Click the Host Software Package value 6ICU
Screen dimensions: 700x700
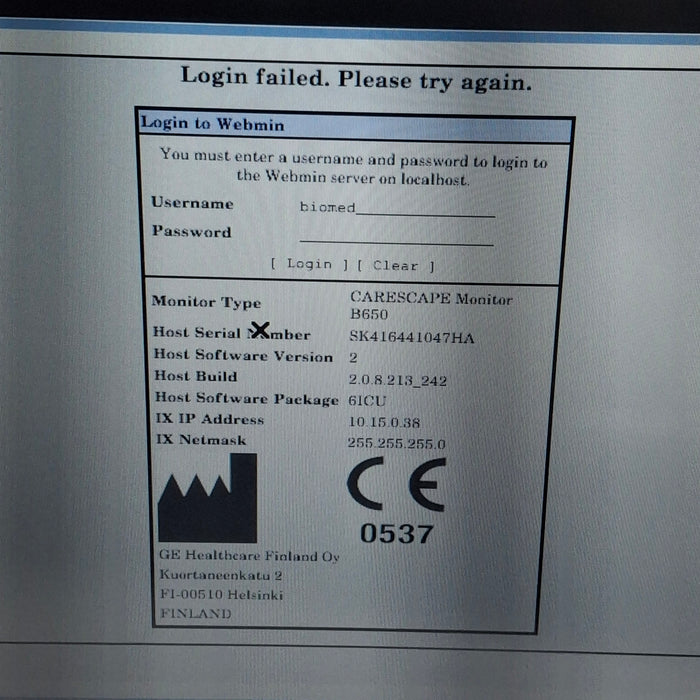(367, 401)
